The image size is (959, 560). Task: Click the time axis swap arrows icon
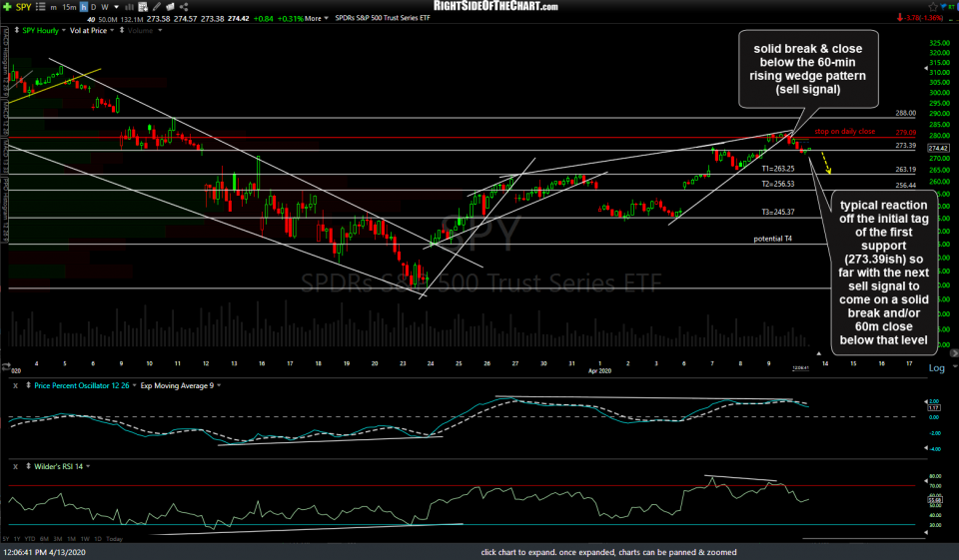6,367
